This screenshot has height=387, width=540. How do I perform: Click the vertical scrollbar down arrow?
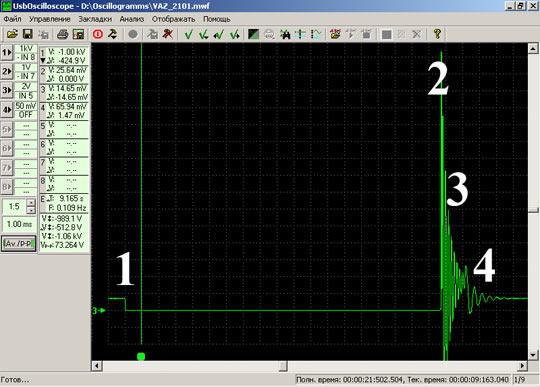[x=533, y=355]
